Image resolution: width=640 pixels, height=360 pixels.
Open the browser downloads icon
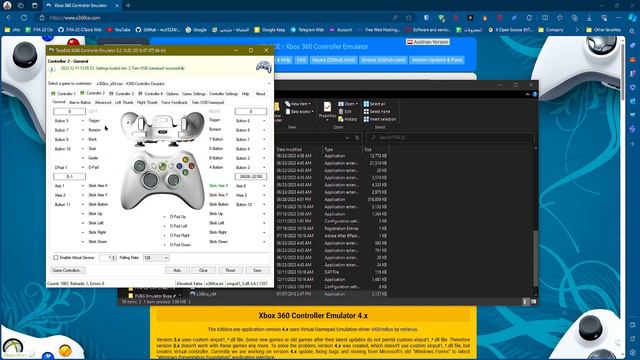tap(589, 18)
